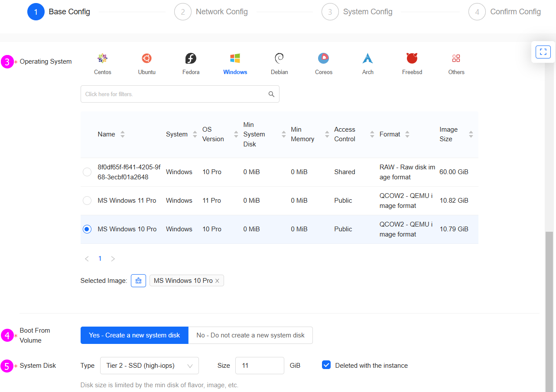Pick the Fedora OS icon
The height and width of the screenshot is (392, 556).
coord(191,58)
